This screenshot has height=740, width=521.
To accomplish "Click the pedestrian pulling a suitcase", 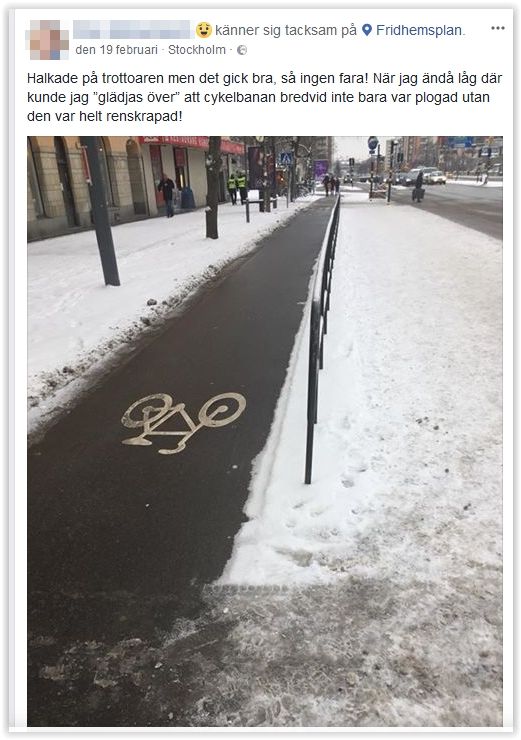I will [418, 187].
